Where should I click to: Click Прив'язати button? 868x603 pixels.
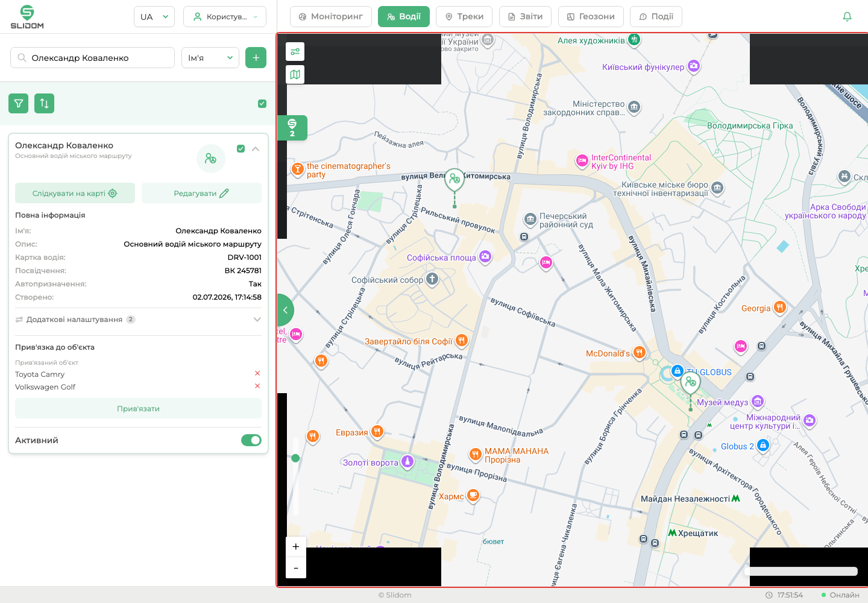coord(138,408)
